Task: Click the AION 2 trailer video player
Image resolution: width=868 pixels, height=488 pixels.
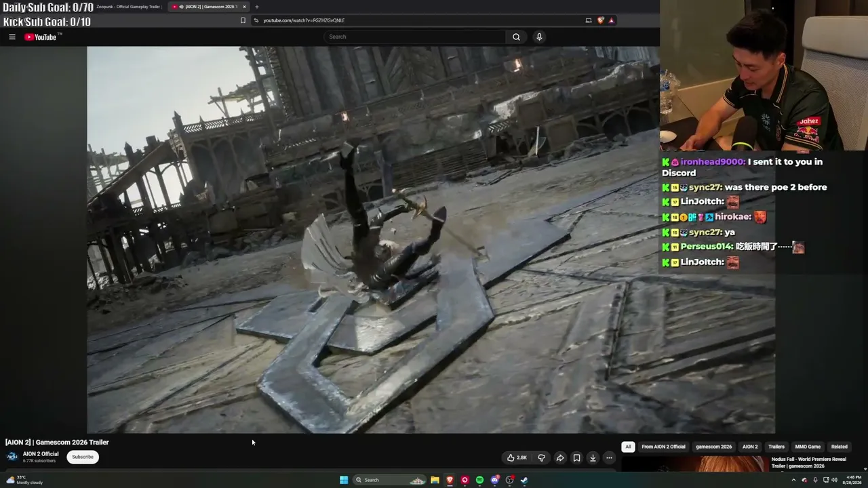Action: (x=431, y=239)
